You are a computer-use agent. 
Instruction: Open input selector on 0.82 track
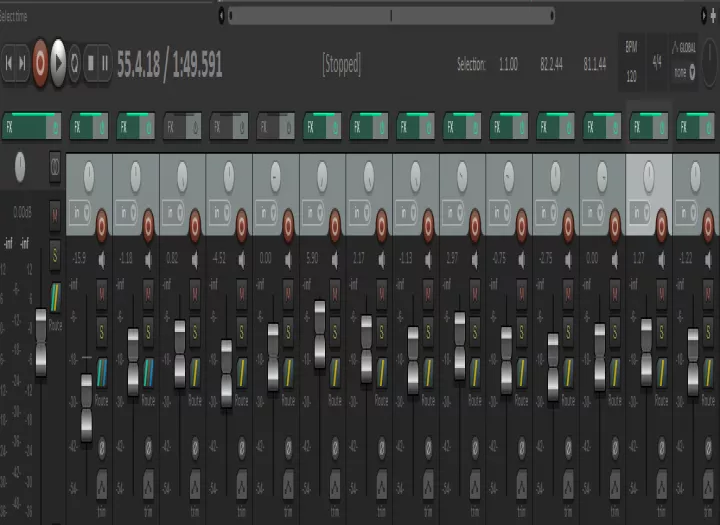[174, 213]
